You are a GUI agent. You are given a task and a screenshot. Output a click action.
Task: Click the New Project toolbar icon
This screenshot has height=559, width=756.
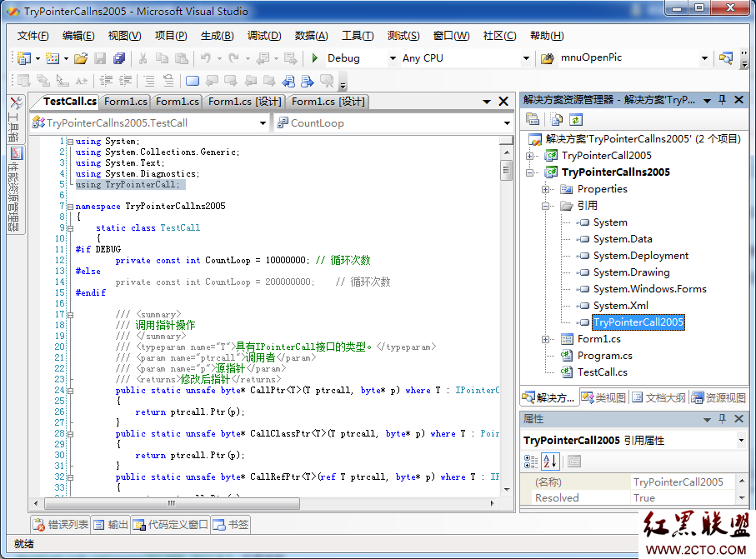tap(24, 58)
